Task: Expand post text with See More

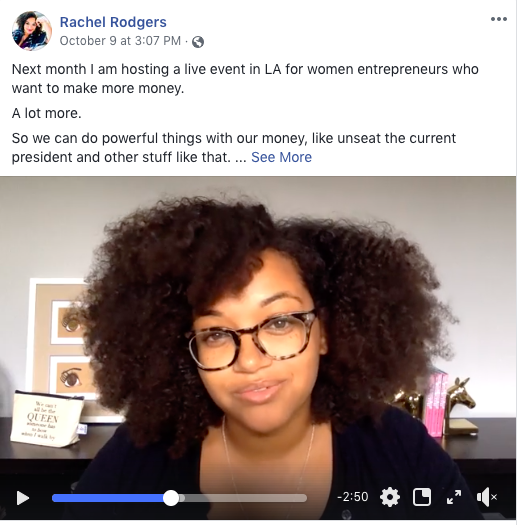Action: 281,157
